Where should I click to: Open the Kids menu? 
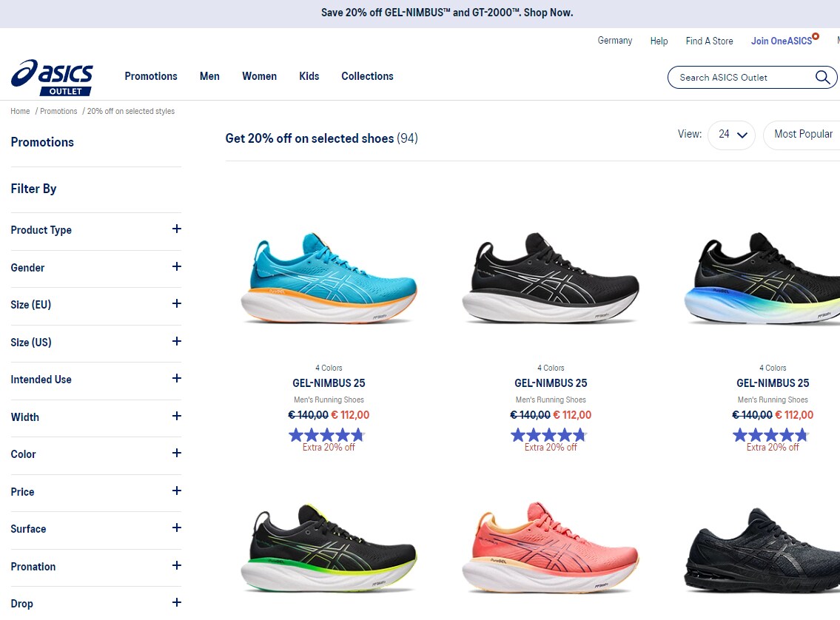pos(309,76)
